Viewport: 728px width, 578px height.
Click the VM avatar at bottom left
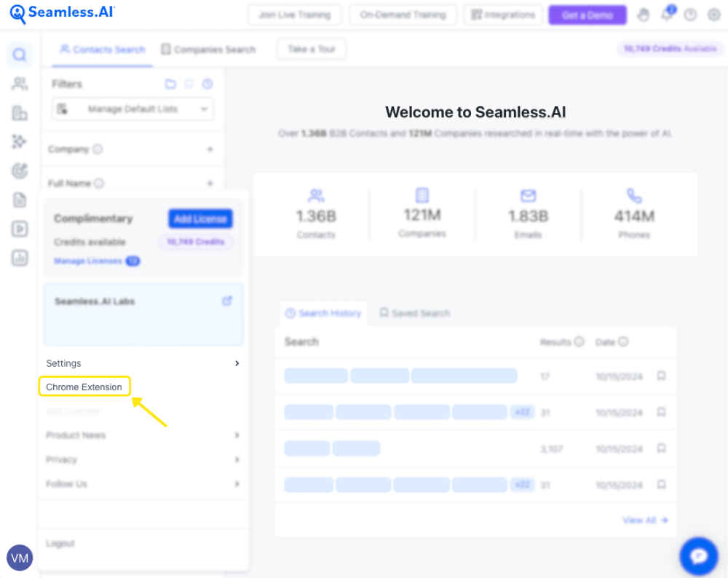(x=20, y=558)
